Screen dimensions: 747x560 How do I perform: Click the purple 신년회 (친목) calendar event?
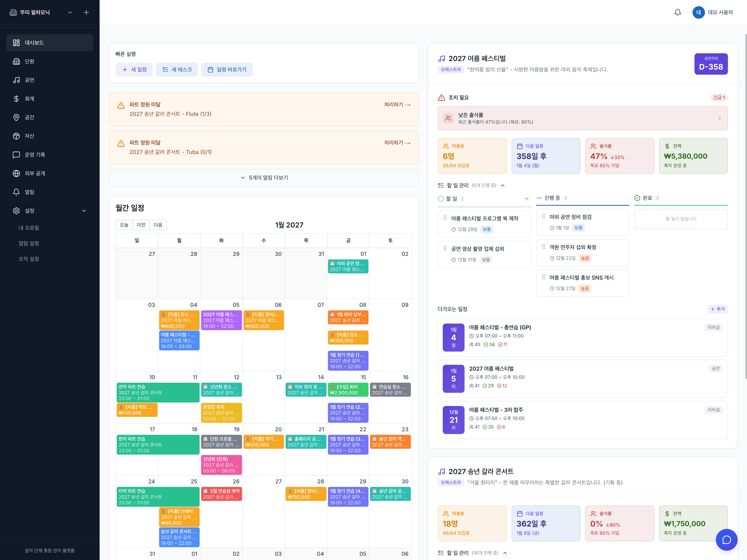221,465
